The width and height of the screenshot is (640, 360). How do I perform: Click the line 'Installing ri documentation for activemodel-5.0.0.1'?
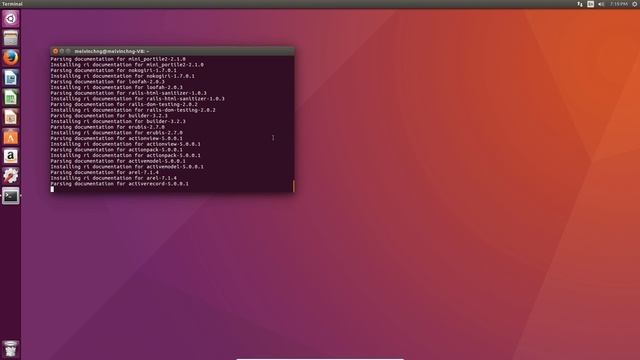point(127,167)
